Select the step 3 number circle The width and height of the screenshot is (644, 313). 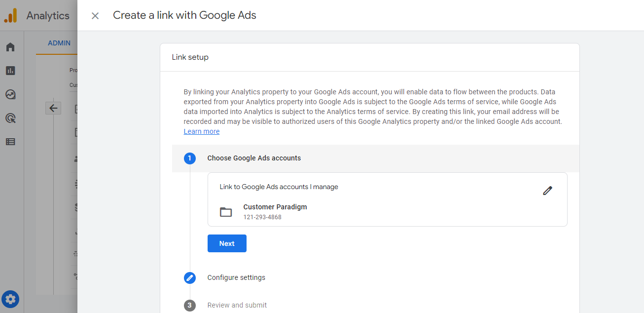pyautogui.click(x=190, y=305)
